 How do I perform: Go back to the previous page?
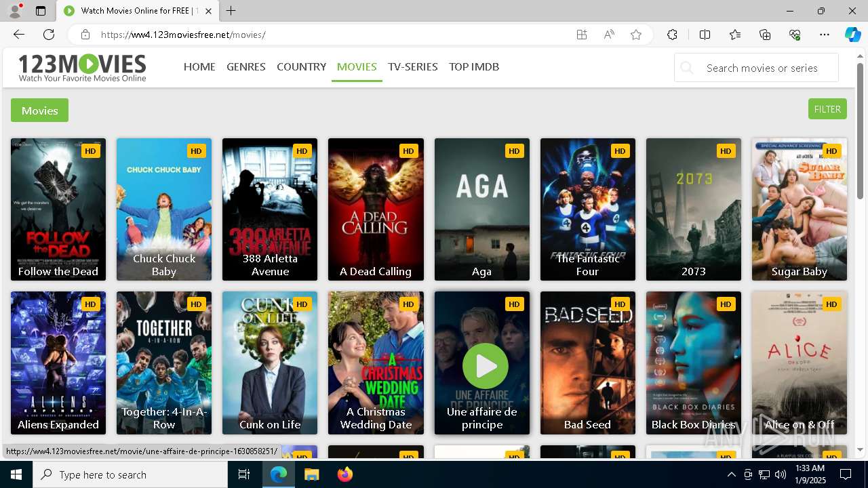pos(19,35)
